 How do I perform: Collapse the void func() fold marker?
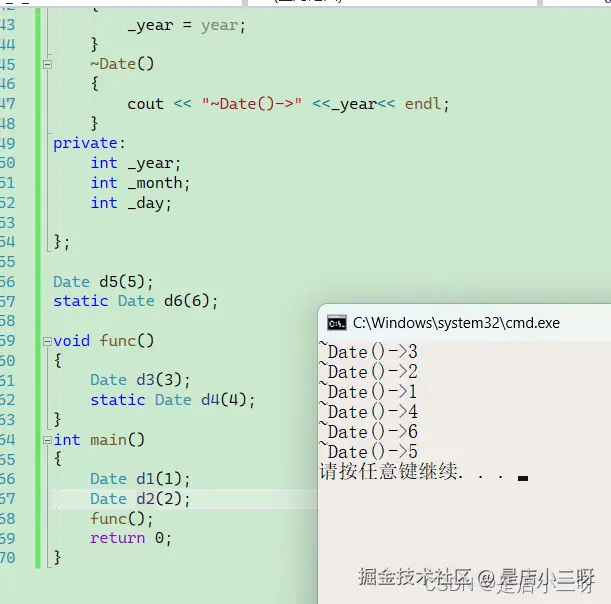tap(47, 342)
